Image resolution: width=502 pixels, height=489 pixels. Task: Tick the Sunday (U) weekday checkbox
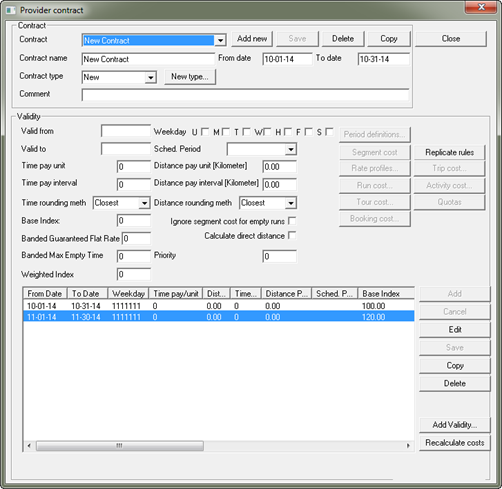205,132
